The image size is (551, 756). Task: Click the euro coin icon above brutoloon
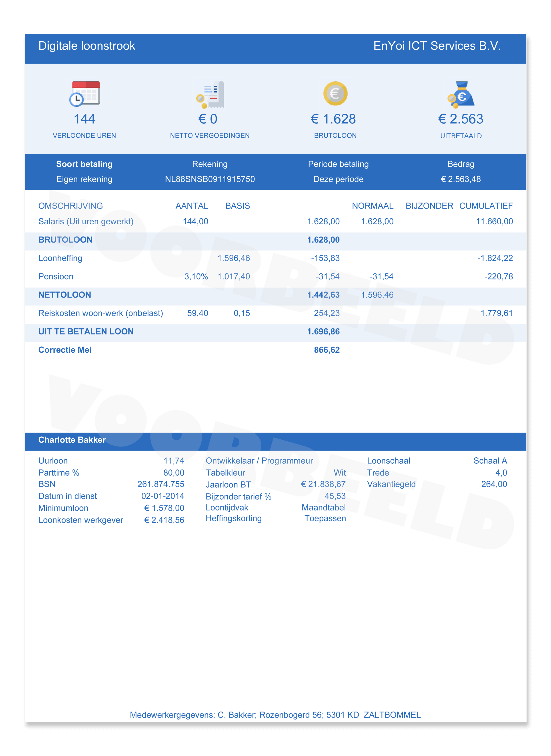pos(335,93)
